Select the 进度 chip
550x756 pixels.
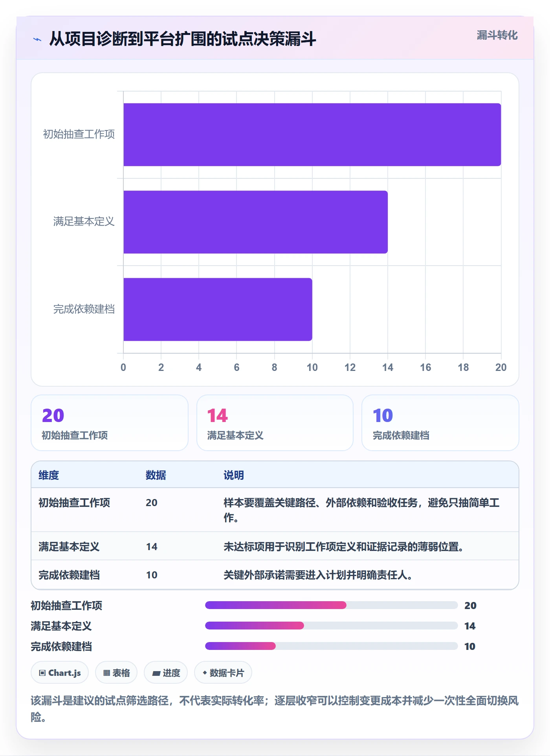tap(166, 673)
